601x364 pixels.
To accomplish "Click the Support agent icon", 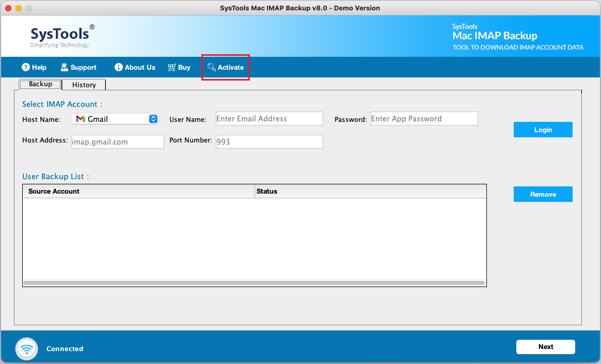I will (65, 68).
